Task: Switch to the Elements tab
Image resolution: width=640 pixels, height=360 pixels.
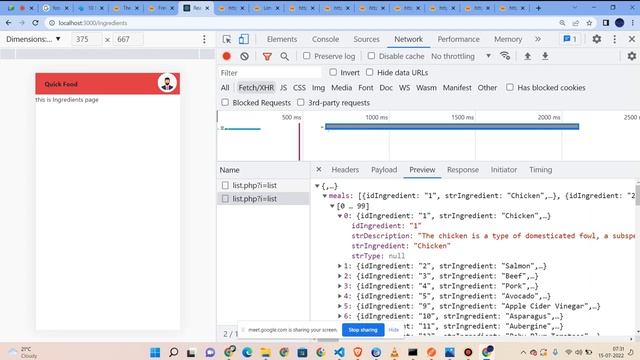Action: (282, 39)
